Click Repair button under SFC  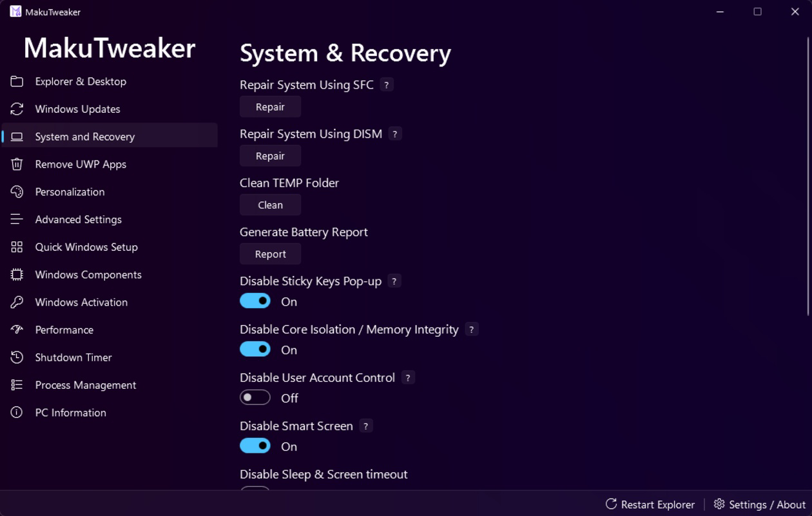pyautogui.click(x=270, y=107)
